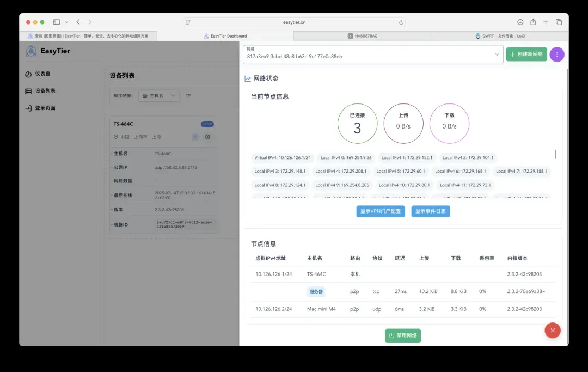Open Safari tab overview icon
The width and height of the screenshot is (588, 372).
pos(559,22)
